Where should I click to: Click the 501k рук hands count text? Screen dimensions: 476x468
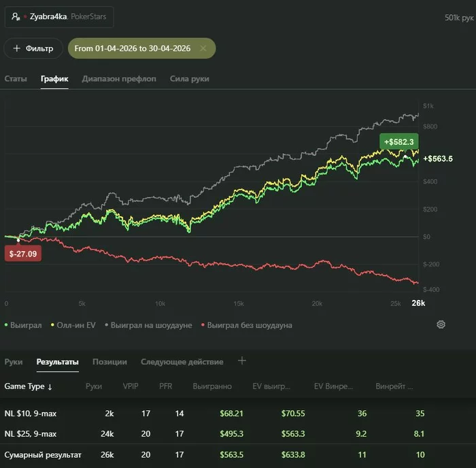tap(459, 18)
